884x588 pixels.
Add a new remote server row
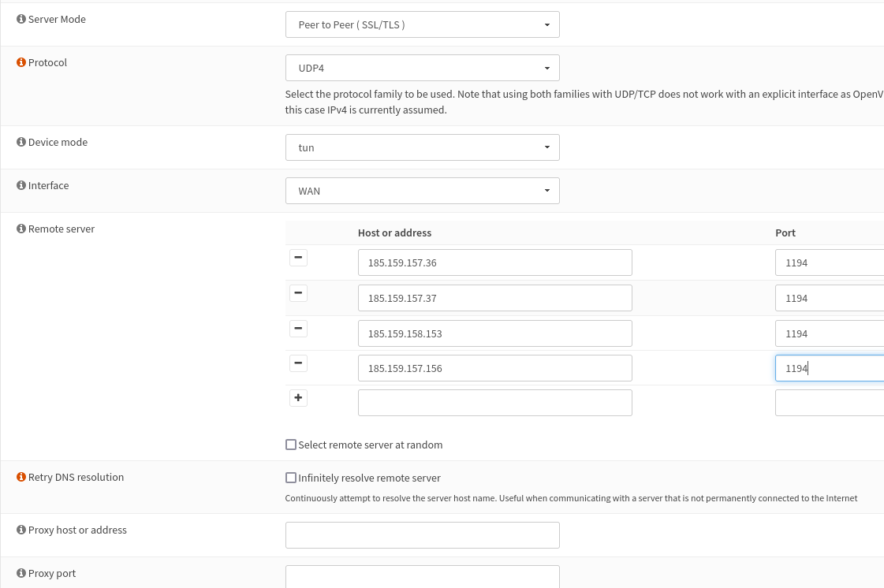[298, 398]
